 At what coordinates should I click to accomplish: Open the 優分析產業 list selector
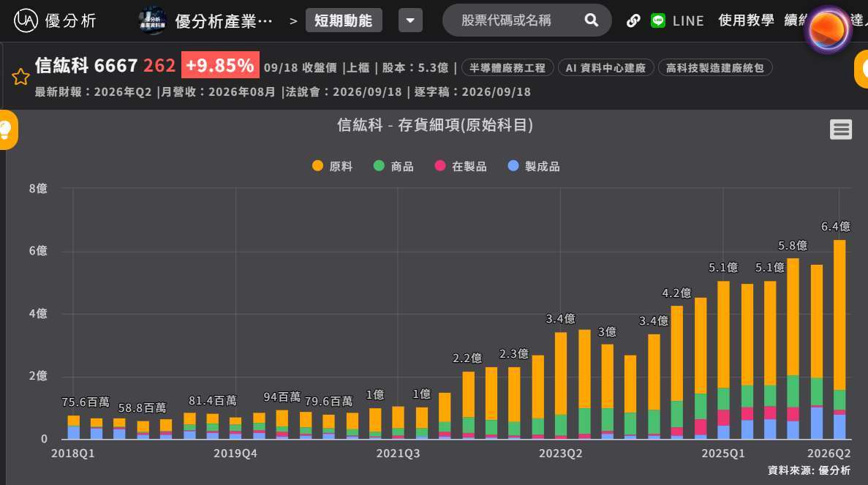[206, 21]
